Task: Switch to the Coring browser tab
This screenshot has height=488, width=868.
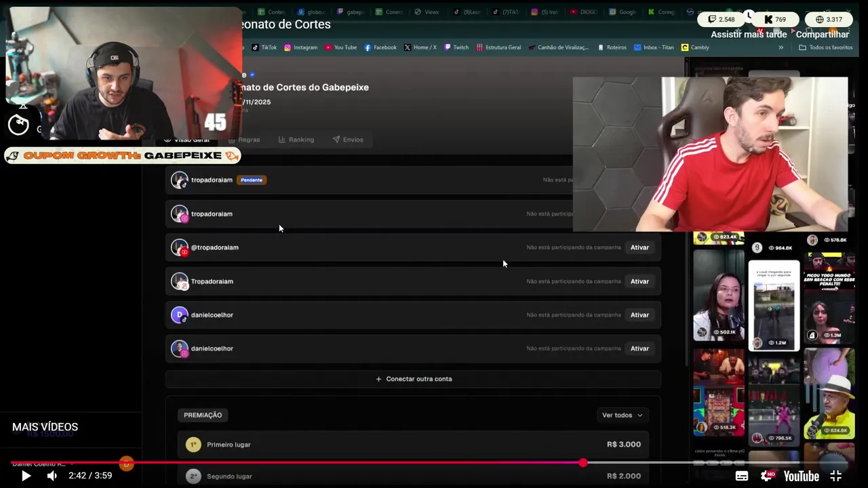Action: pyautogui.click(x=661, y=12)
